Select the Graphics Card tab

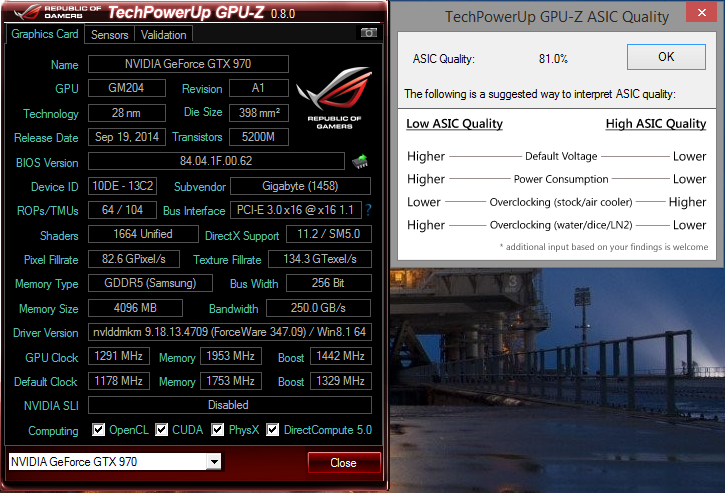click(x=45, y=34)
